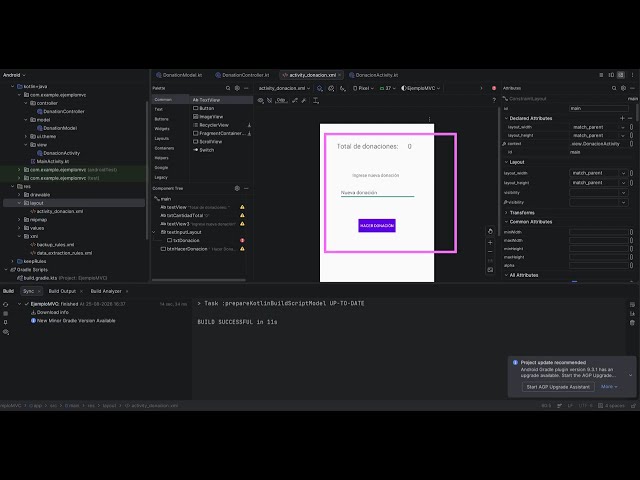Open the editor tabs kebab menu
Viewport: 640px width, 480px height.
point(632,75)
